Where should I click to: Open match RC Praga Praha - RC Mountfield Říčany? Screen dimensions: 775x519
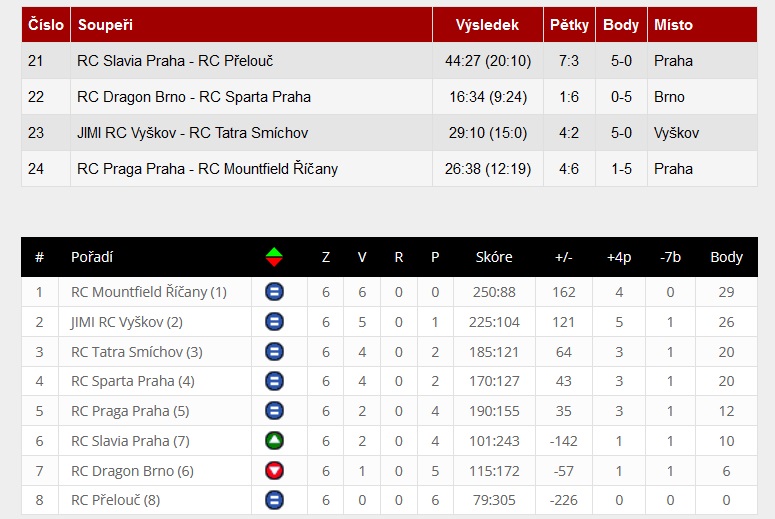coord(207,169)
